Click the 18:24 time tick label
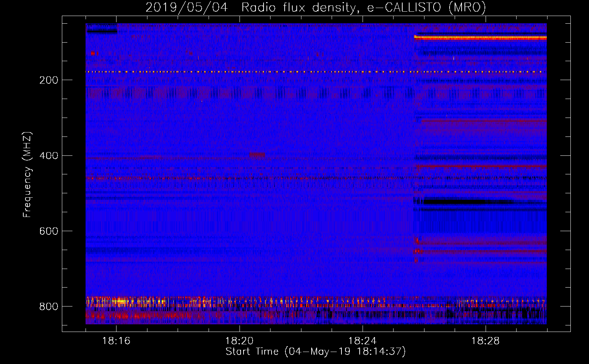This screenshot has height=364, width=589. pos(362,341)
